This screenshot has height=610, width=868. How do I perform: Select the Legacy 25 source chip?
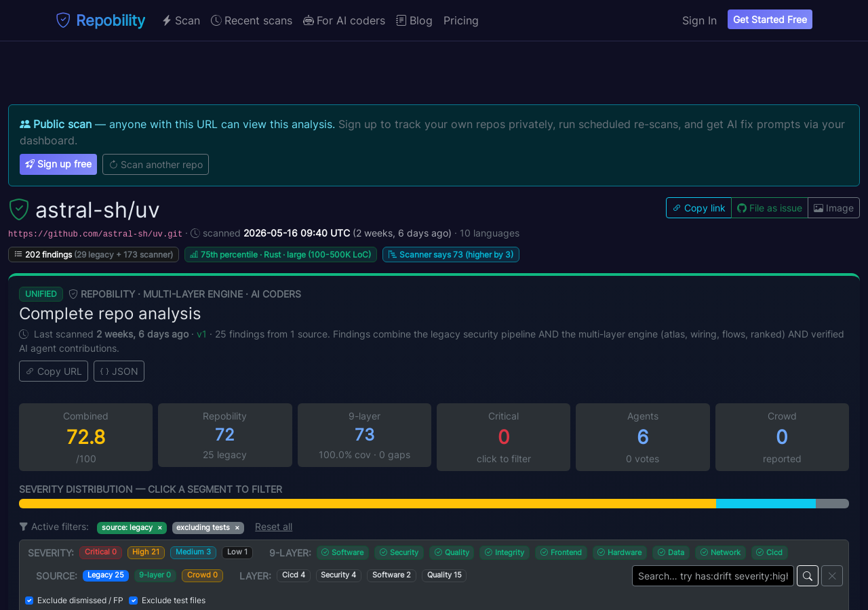point(106,575)
